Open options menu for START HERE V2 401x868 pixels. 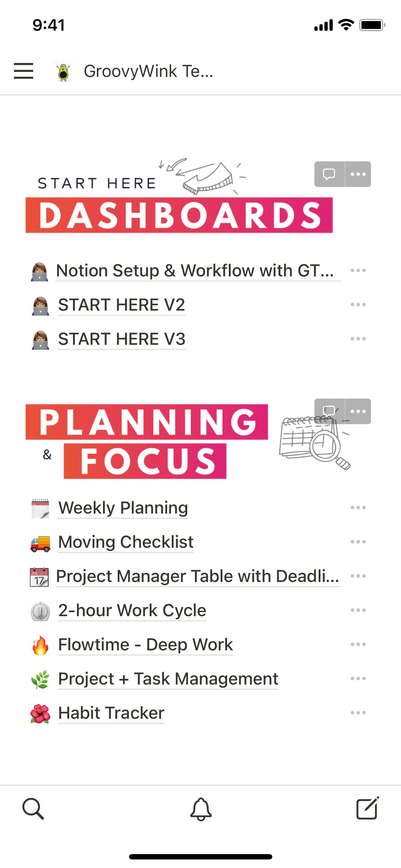[358, 305]
